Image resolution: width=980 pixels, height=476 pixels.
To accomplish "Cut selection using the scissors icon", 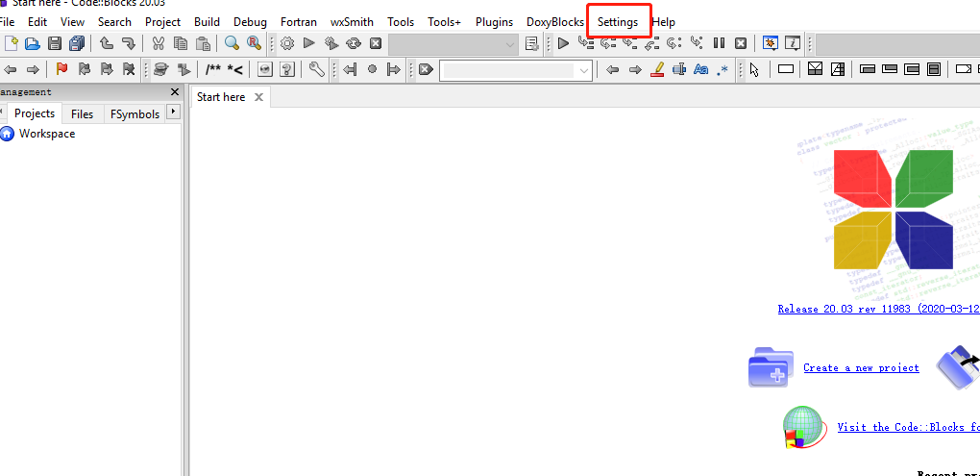I will [159, 43].
